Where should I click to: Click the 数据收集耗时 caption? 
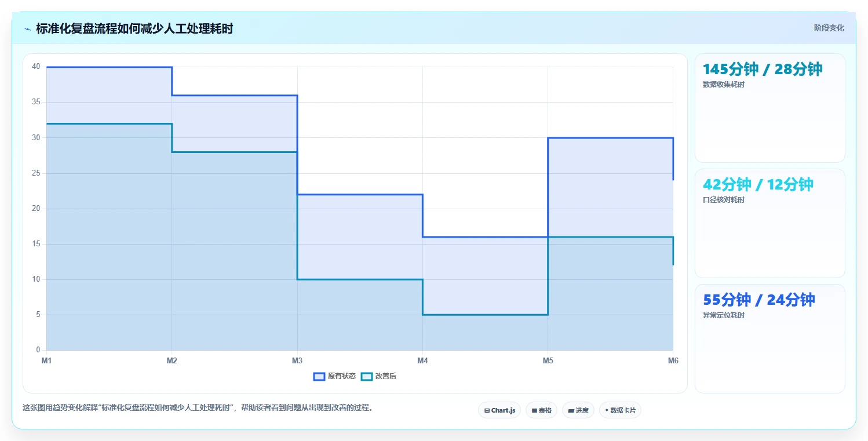click(x=723, y=84)
